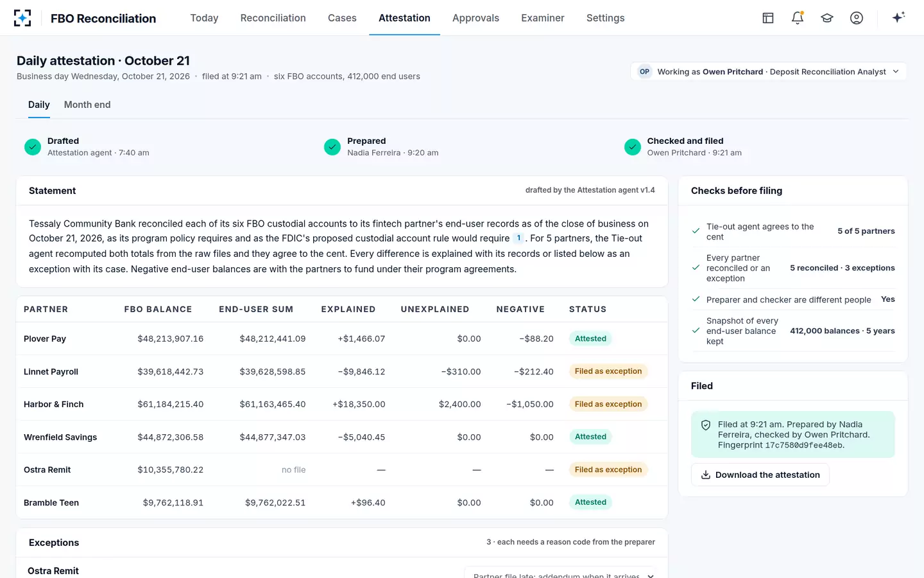Click the UNEXPLAINED column header
Screen dimensions: 924x578
435,309
